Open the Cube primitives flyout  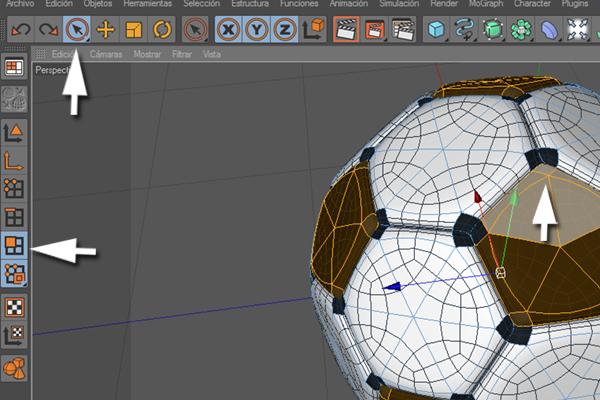coord(436,29)
